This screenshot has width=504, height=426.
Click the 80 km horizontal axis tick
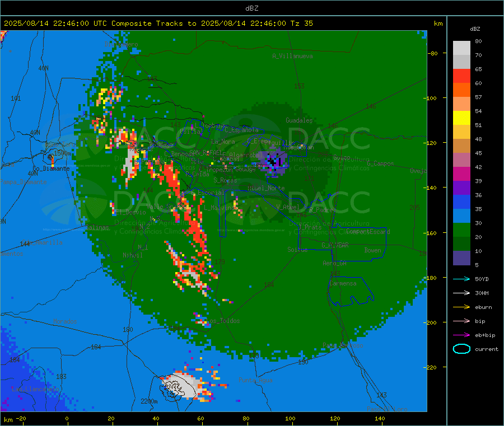coord(246,418)
